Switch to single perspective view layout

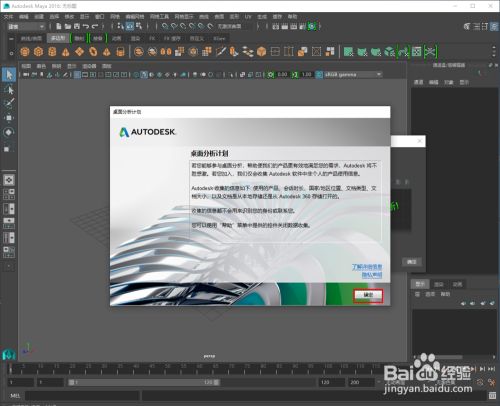click(9, 180)
